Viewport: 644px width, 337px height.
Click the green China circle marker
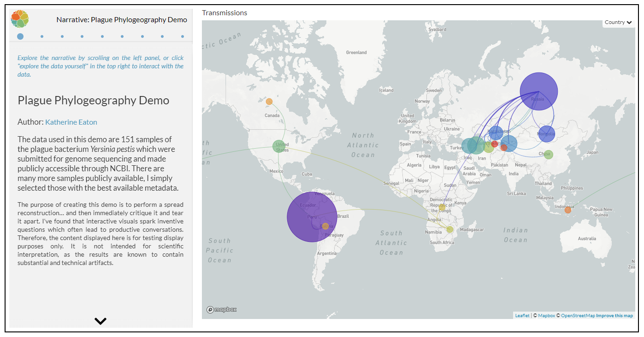(x=548, y=155)
